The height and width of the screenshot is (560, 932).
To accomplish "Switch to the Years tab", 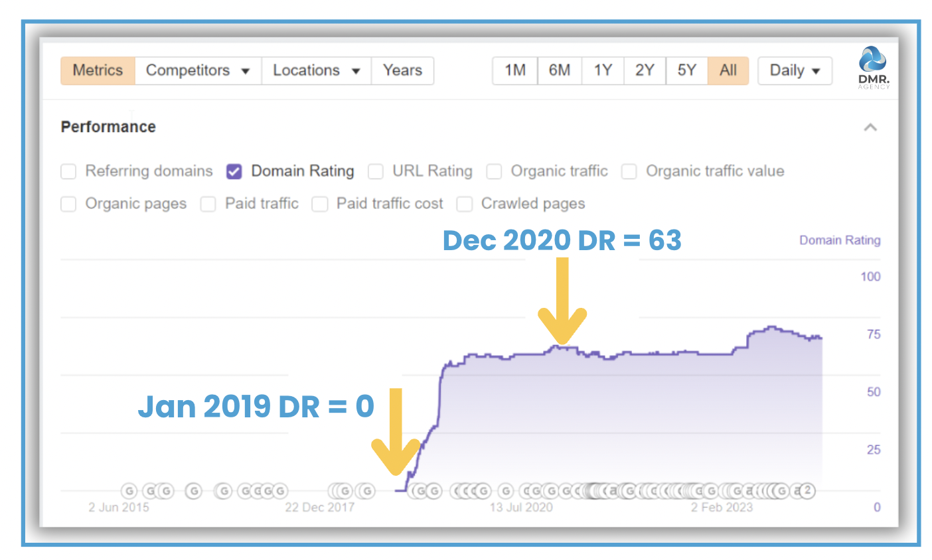I will pos(402,71).
